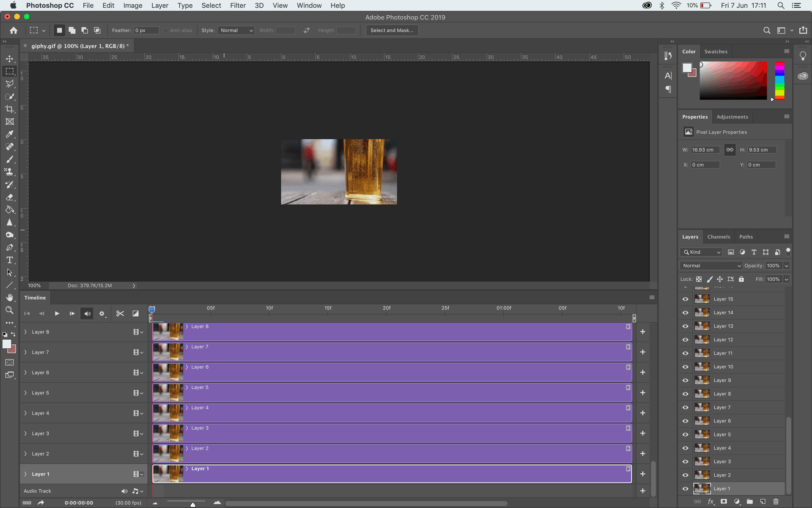812x508 pixels.
Task: Add media to Layer 4 track
Action: point(642,413)
